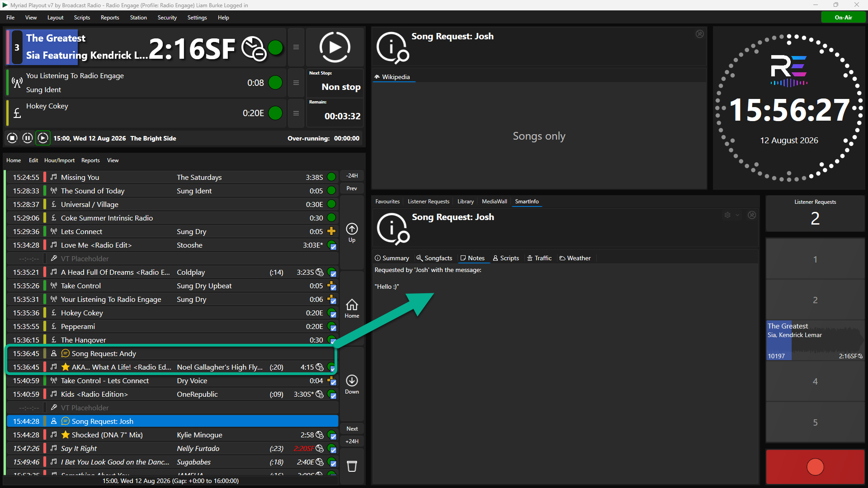868x488 pixels.
Task: Click the SmartInfo icon in the top panel
Action: click(392, 47)
